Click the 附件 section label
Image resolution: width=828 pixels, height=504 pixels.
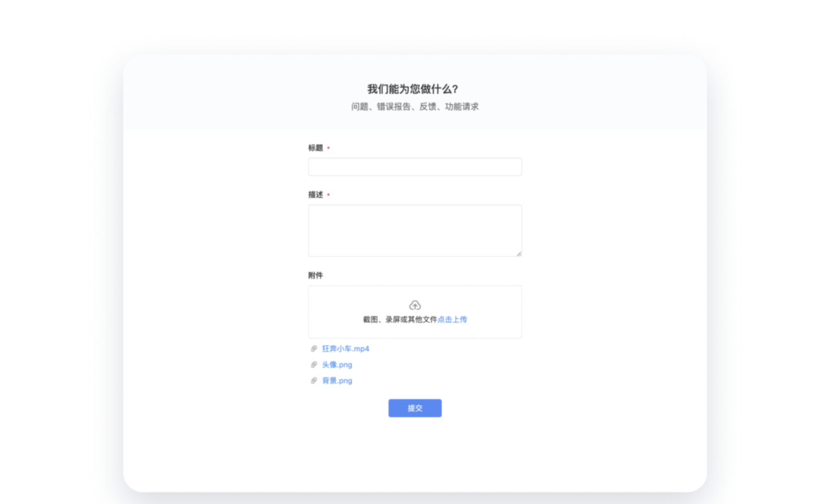pos(315,275)
